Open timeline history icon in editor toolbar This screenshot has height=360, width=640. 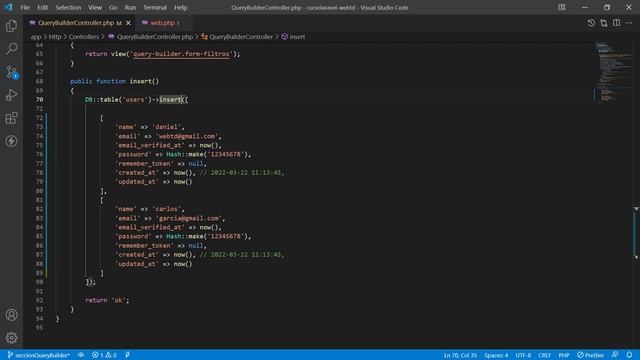point(591,23)
